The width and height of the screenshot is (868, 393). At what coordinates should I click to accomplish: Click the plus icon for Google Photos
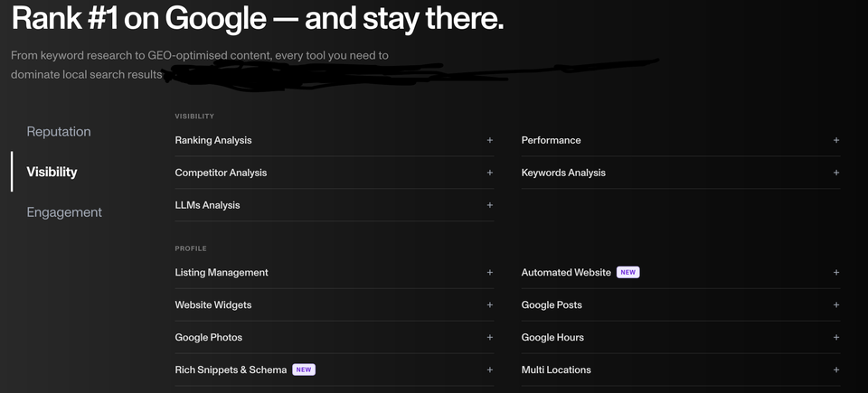point(489,337)
